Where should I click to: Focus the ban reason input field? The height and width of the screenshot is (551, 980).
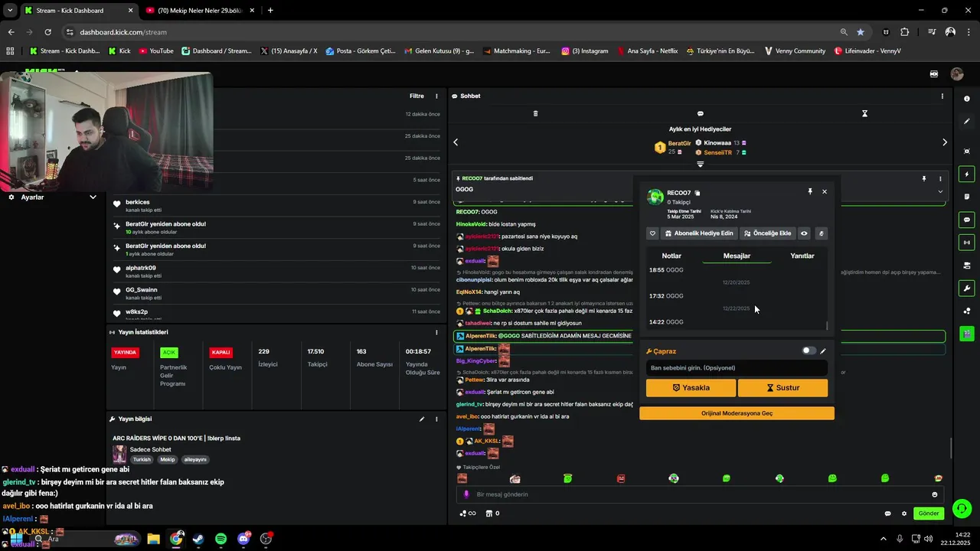[x=737, y=368]
